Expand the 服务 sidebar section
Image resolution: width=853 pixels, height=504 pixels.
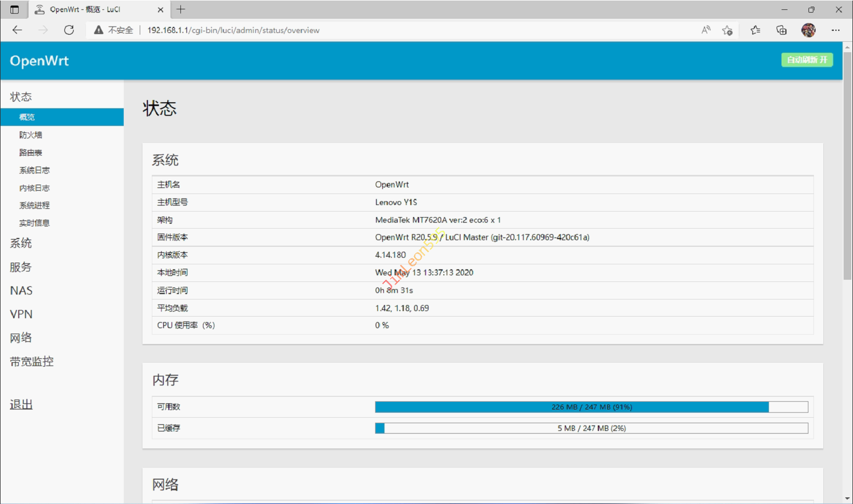tap(21, 267)
